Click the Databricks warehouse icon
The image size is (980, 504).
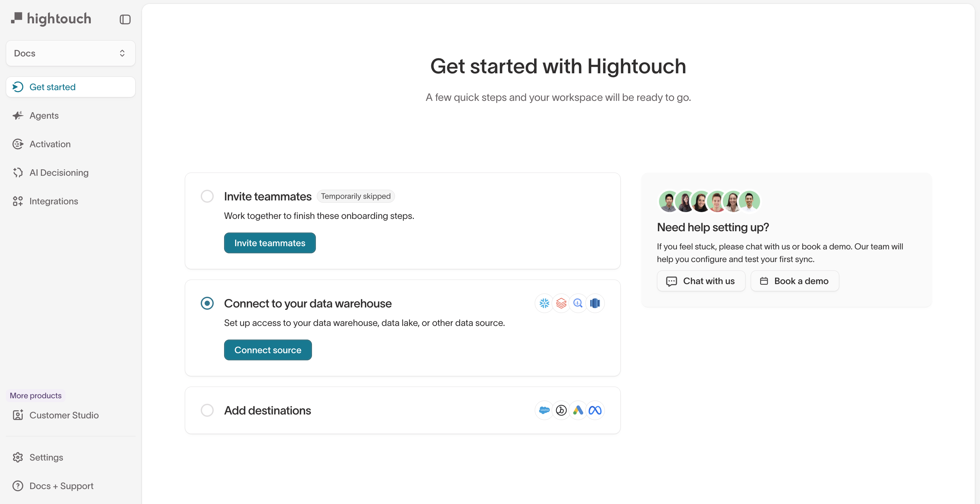tap(561, 303)
